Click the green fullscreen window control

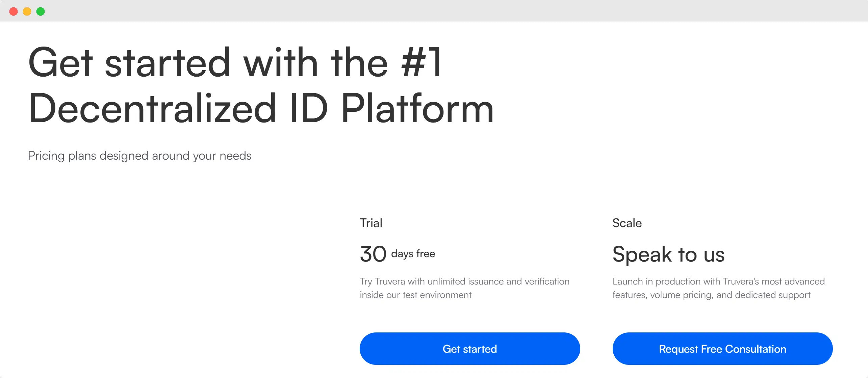41,11
